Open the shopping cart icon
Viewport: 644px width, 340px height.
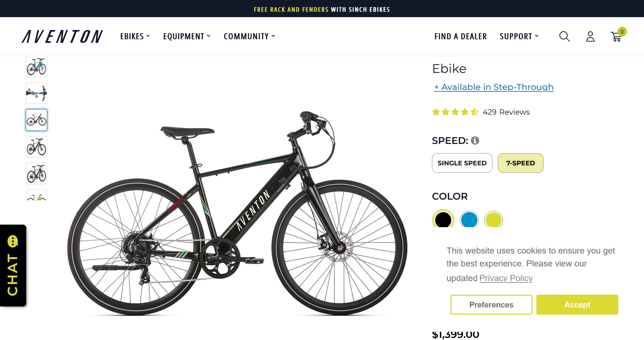point(616,36)
